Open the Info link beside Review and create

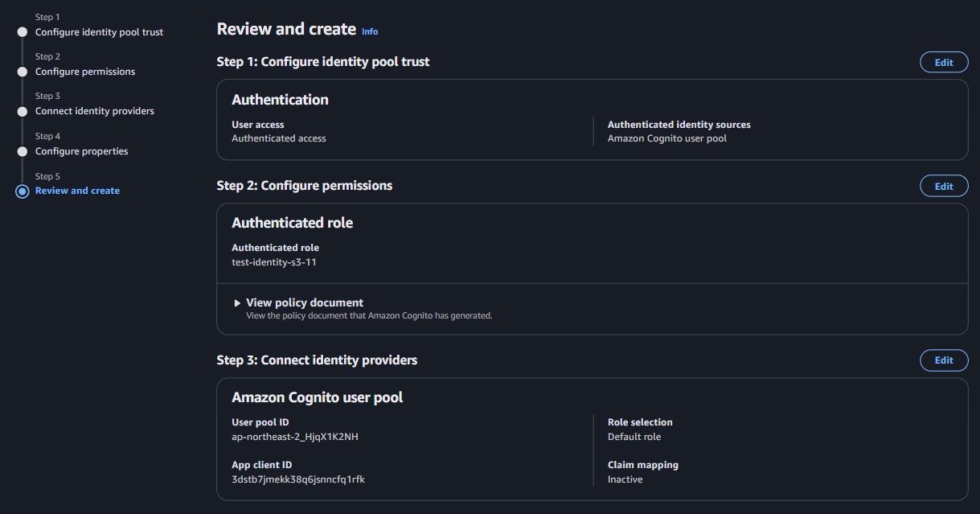[x=370, y=31]
